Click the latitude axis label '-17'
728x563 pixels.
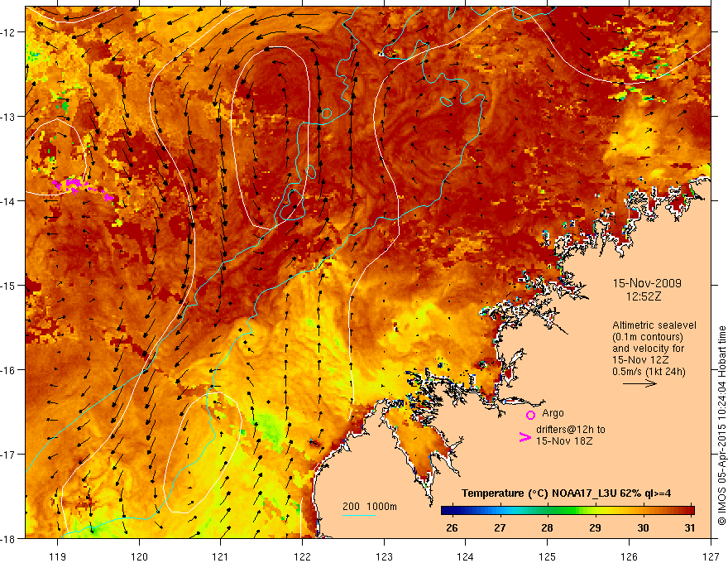coord(9,455)
